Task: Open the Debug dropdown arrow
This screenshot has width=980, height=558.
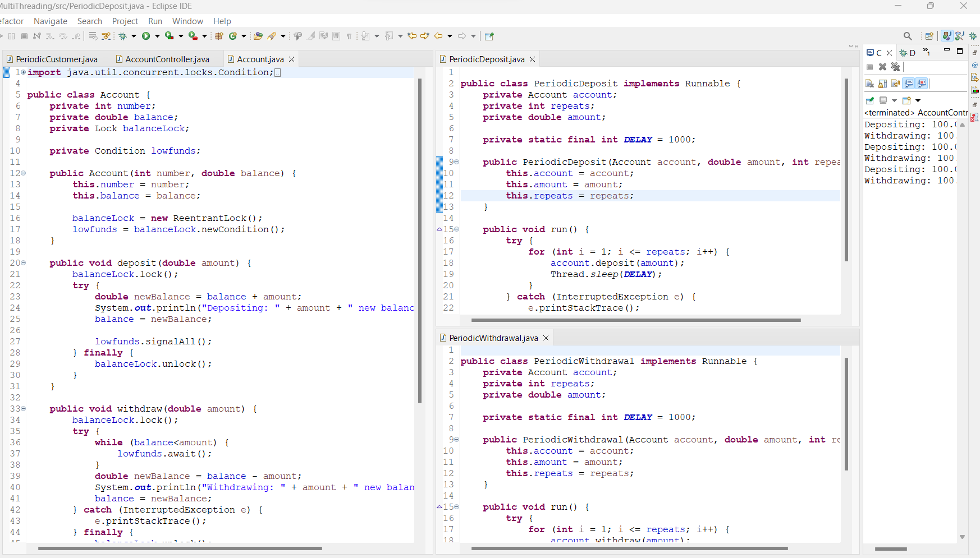Action: (x=134, y=36)
